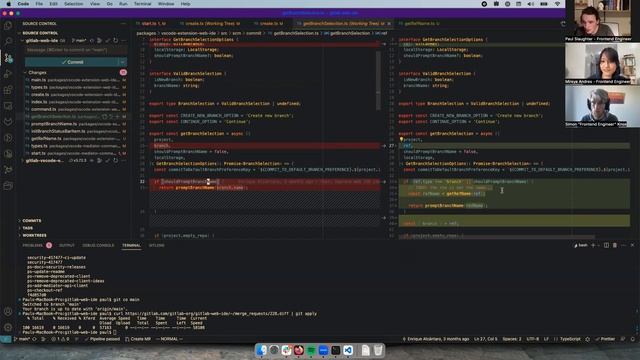Open the Terminal menu in menu bar
The height and width of the screenshot is (360, 640).
[142, 4]
